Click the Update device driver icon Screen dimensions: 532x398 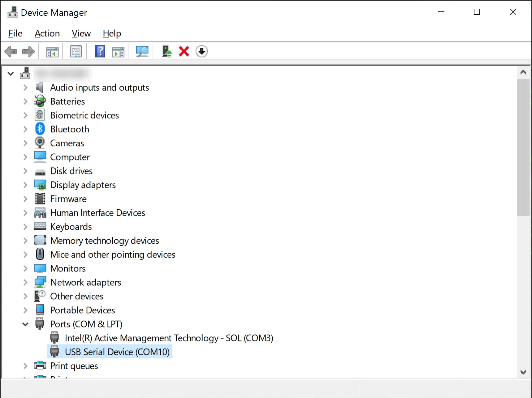coord(167,51)
